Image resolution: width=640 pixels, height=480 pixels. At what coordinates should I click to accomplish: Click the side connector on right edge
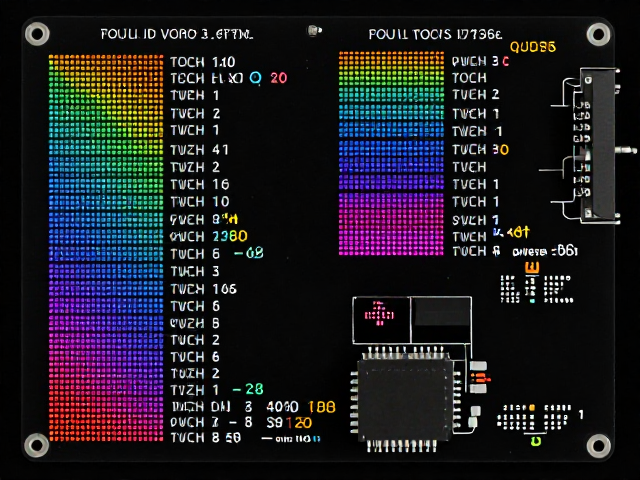(x=599, y=146)
